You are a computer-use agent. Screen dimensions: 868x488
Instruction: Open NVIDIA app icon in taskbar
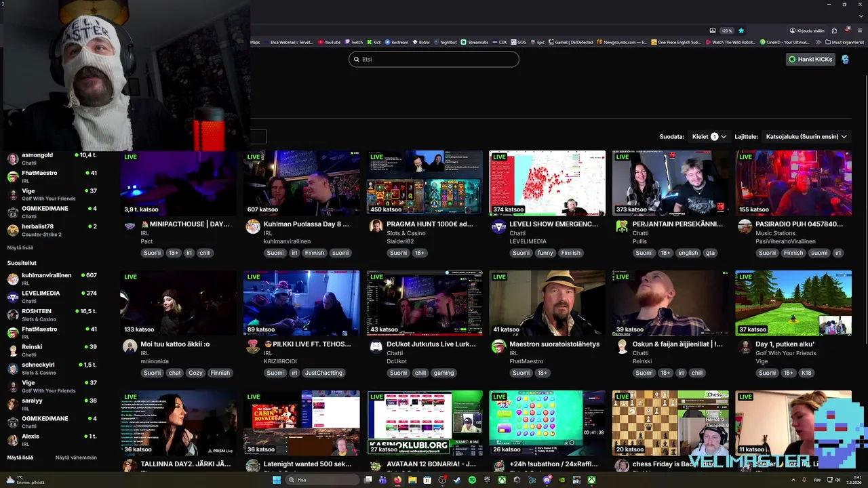coord(561,480)
